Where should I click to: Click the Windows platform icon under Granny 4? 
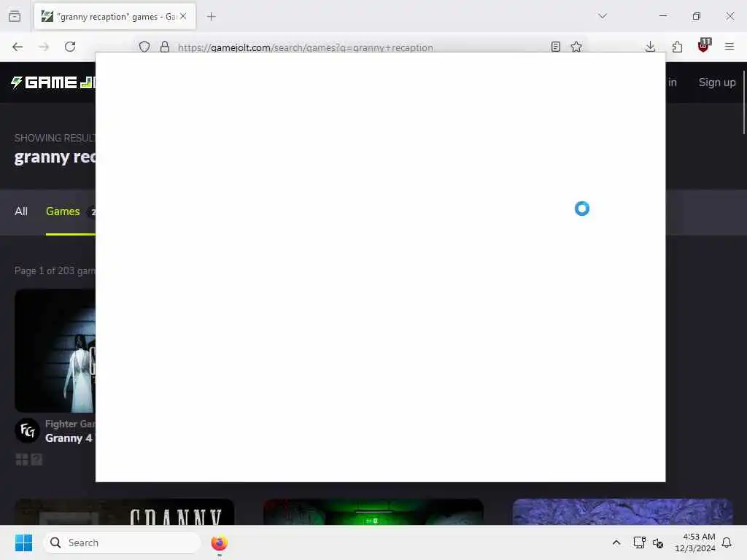click(22, 459)
